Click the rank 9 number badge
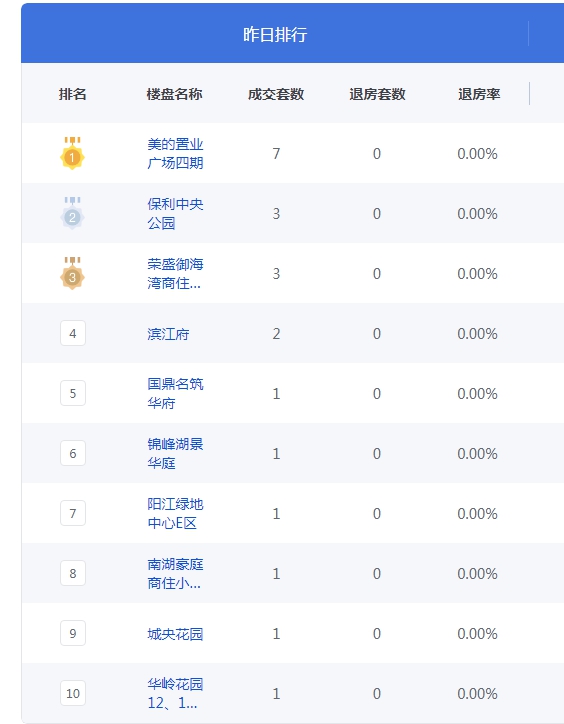 (x=73, y=634)
